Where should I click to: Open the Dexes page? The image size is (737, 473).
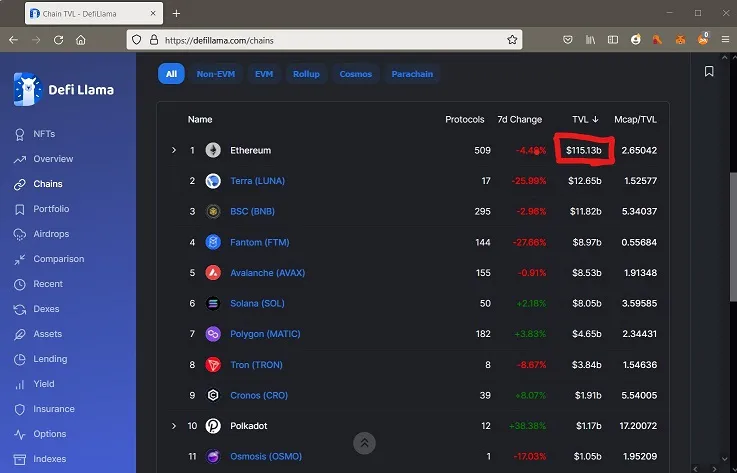[x=37, y=309]
